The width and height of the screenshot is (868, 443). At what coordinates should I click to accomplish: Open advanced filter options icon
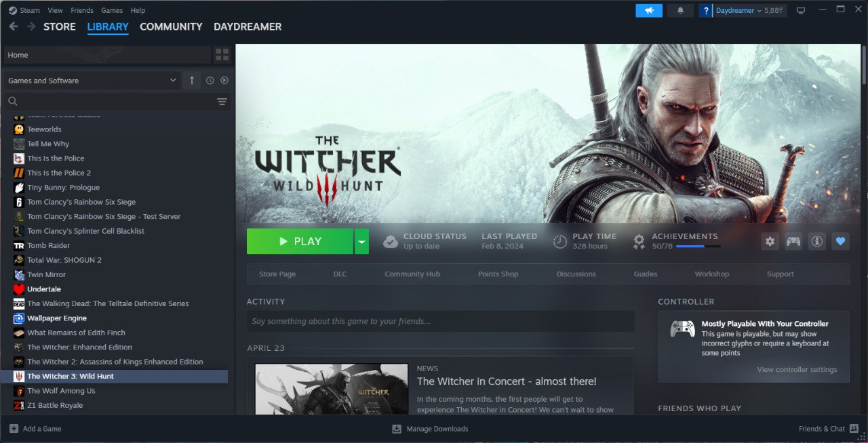pos(222,102)
